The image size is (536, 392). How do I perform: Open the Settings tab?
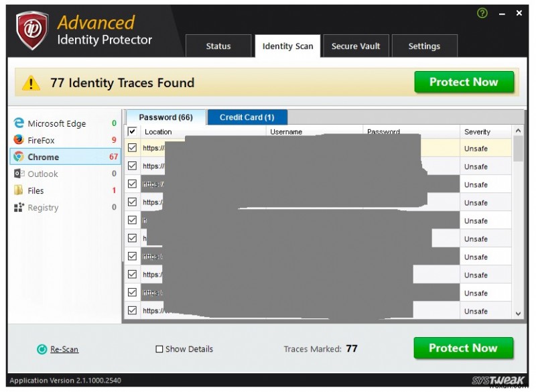coord(424,46)
